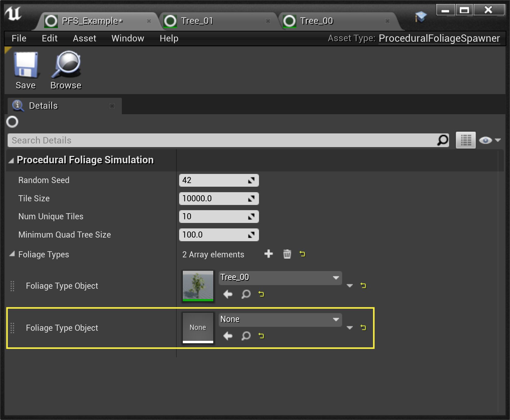Viewport: 510px width, 420px height.
Task: Switch to the Tree_01 tab
Action: click(x=197, y=21)
